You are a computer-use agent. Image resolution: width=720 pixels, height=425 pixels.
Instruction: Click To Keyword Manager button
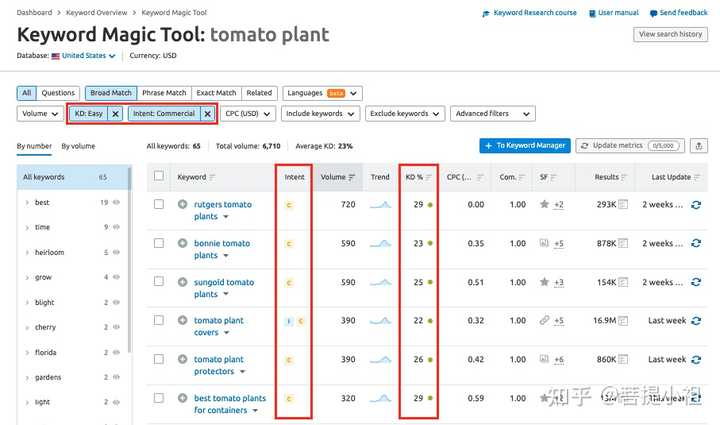tap(525, 145)
